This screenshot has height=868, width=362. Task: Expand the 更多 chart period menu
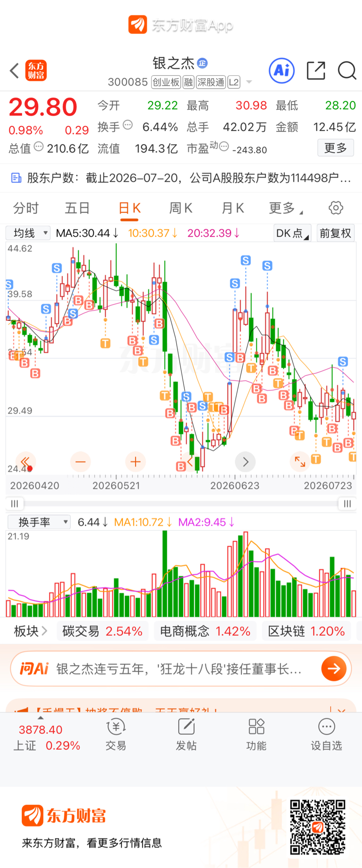click(286, 208)
